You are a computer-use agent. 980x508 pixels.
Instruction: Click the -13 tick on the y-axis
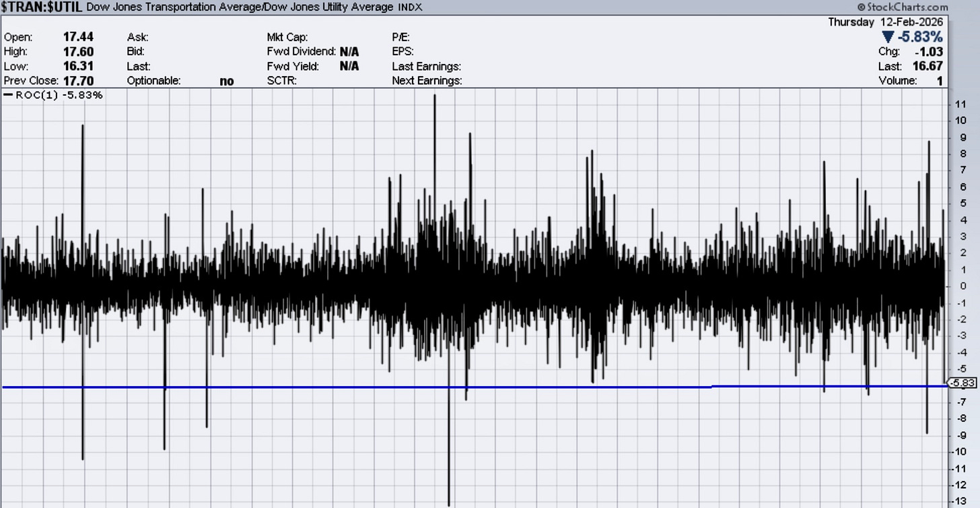(959, 501)
